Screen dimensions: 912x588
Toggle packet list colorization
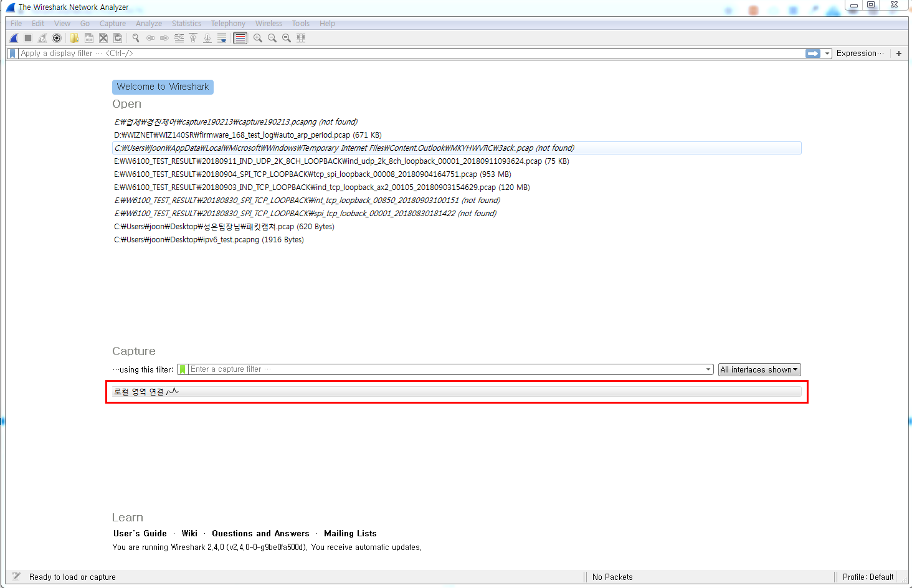coord(240,38)
